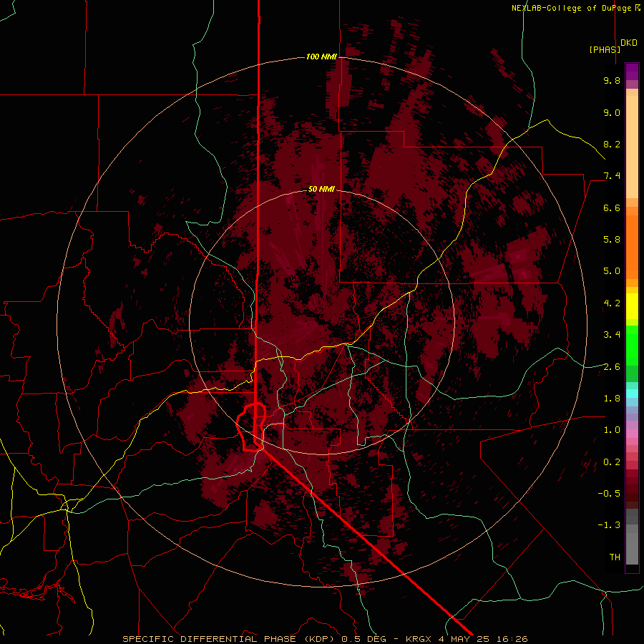Click the 4.2 legend value

pos(612,303)
